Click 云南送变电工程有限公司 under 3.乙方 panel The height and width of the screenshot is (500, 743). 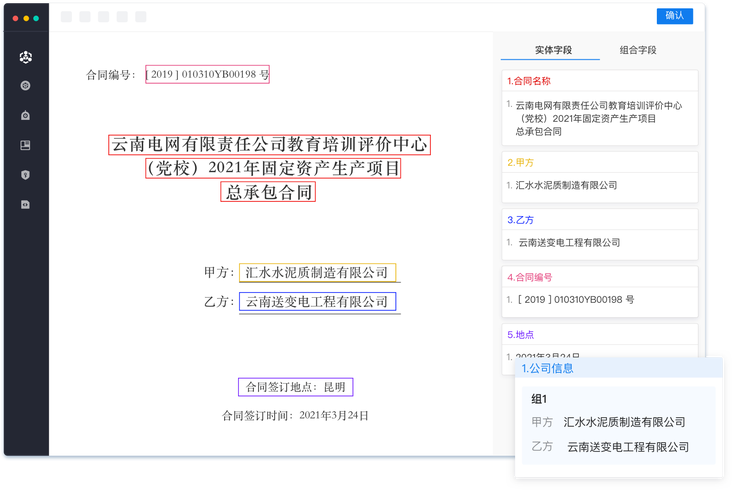click(569, 243)
